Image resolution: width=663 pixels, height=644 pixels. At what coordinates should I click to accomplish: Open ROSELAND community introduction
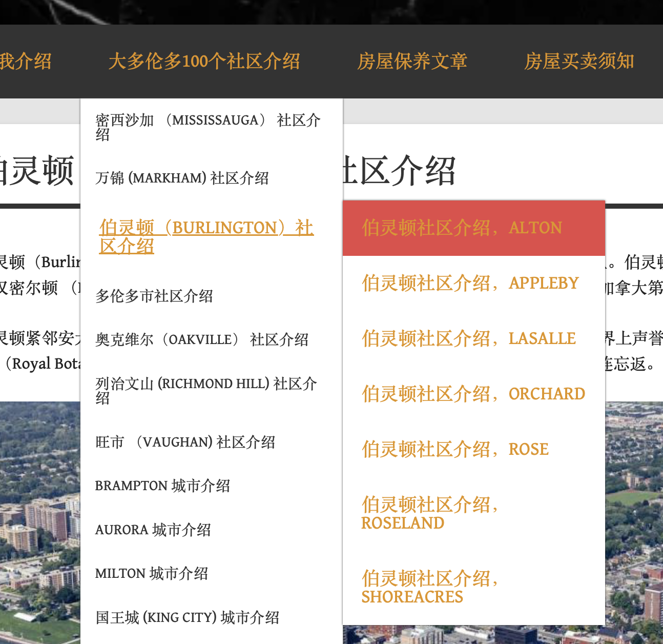click(429, 514)
